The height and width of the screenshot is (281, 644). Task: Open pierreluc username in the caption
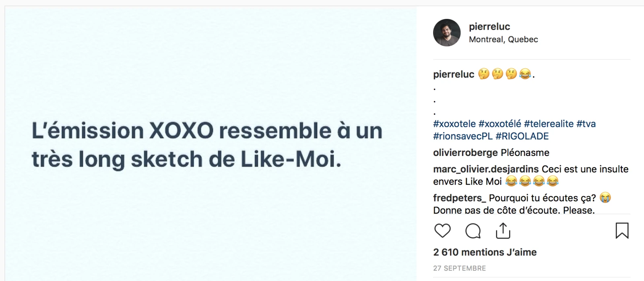(x=454, y=74)
